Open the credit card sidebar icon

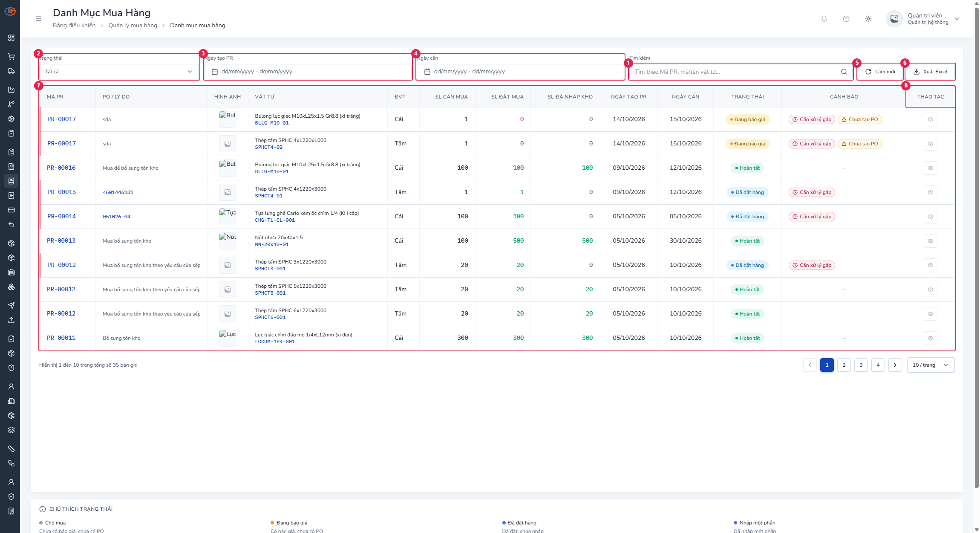pyautogui.click(x=11, y=210)
